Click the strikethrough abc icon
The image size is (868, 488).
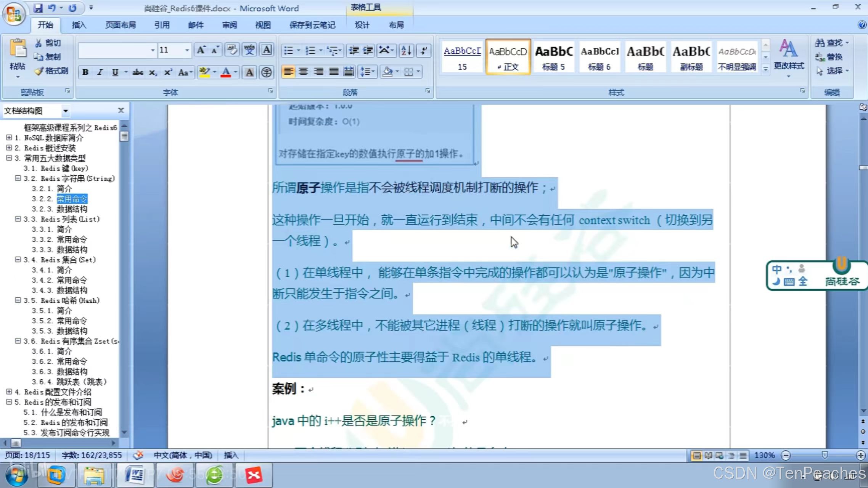pos(138,72)
